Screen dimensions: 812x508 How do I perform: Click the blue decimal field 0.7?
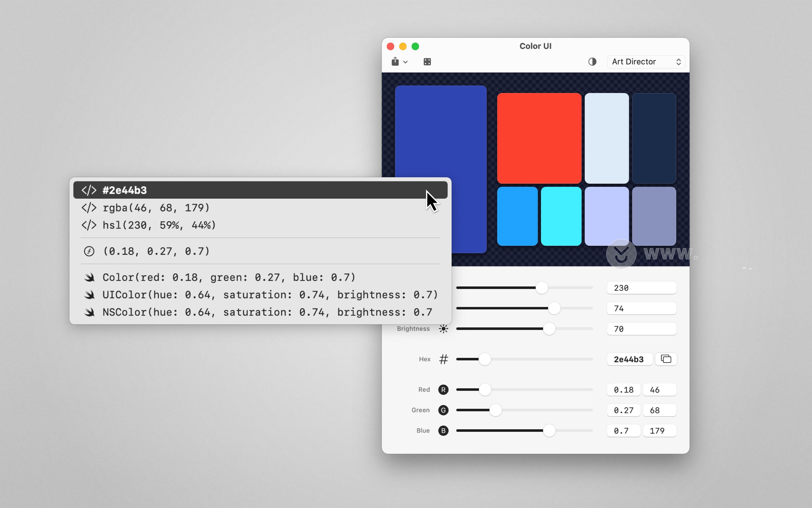pyautogui.click(x=624, y=431)
